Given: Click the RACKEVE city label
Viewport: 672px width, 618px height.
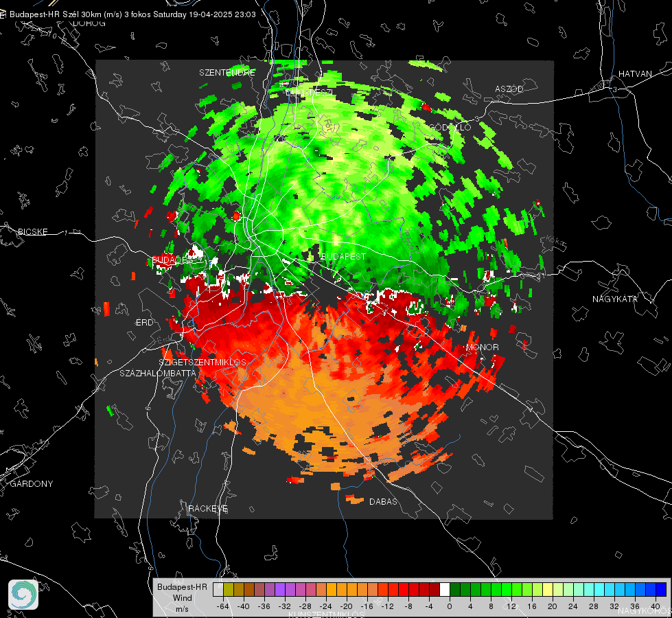Looking at the screenshot, I should [x=208, y=509].
